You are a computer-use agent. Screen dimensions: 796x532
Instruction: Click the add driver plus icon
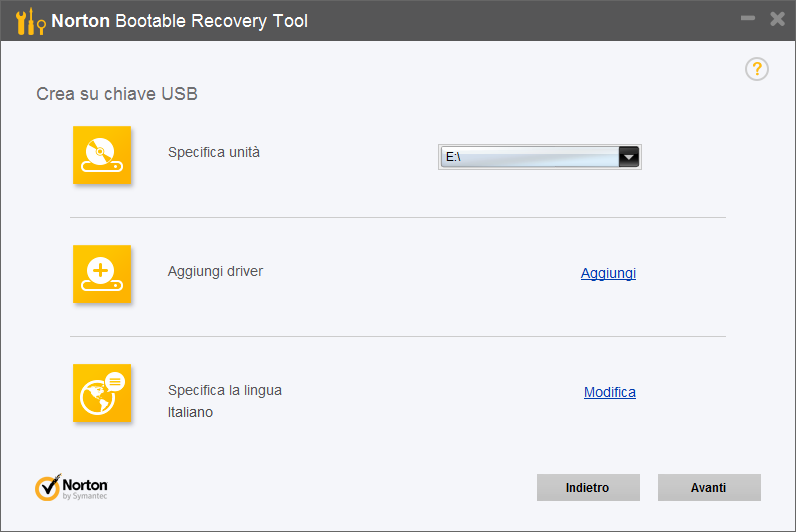pyautogui.click(x=102, y=274)
